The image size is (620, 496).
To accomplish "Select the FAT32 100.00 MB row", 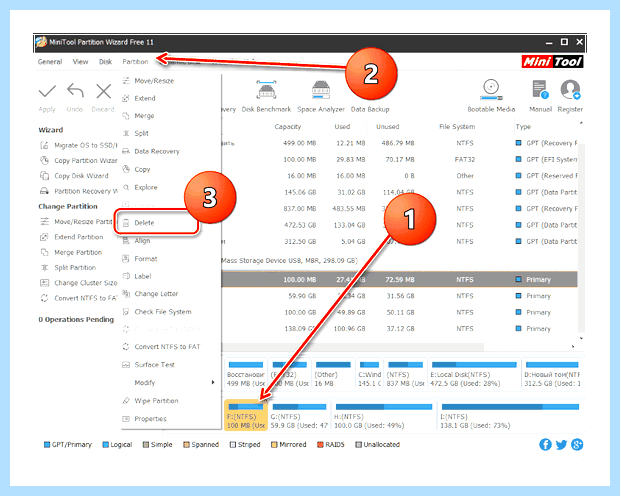I will 399,160.
